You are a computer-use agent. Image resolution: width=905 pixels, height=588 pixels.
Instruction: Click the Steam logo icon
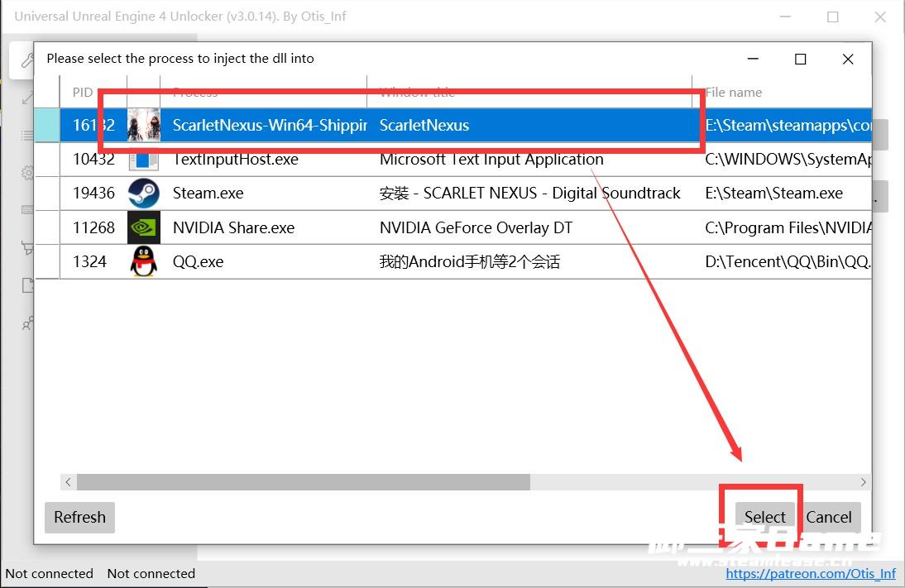point(144,194)
